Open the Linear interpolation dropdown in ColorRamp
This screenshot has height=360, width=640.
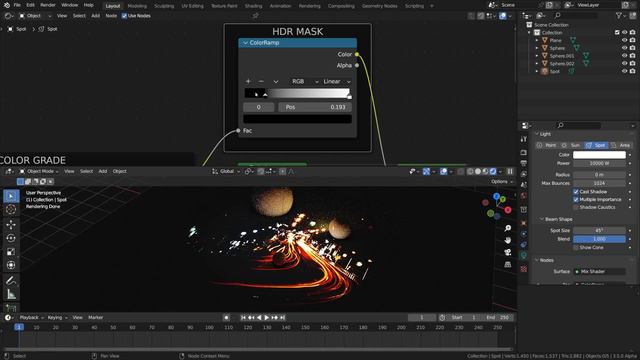pyautogui.click(x=336, y=82)
